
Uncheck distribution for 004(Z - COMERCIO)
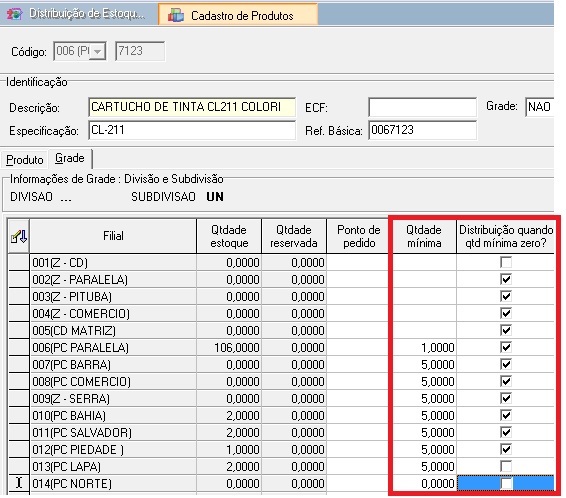(506, 313)
